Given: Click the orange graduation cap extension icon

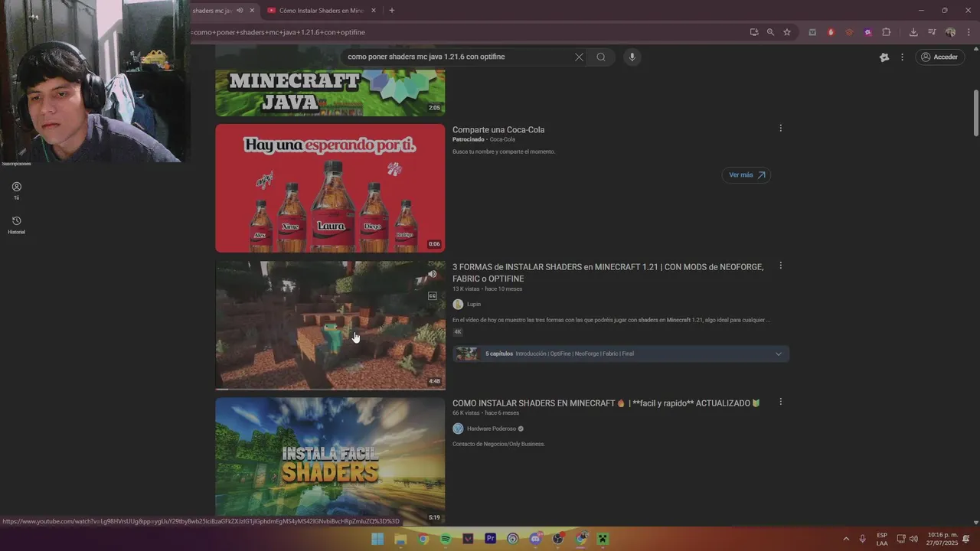Looking at the screenshot, I should coord(849,32).
